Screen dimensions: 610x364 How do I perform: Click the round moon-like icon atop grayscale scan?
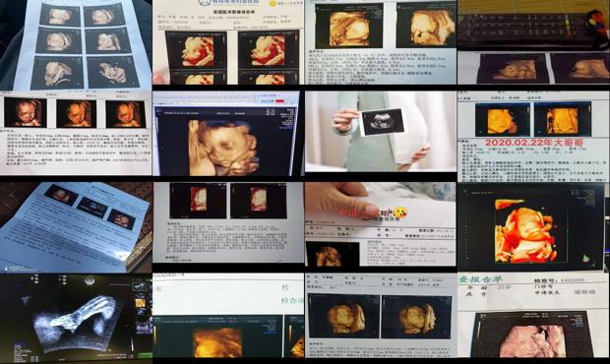point(90,279)
